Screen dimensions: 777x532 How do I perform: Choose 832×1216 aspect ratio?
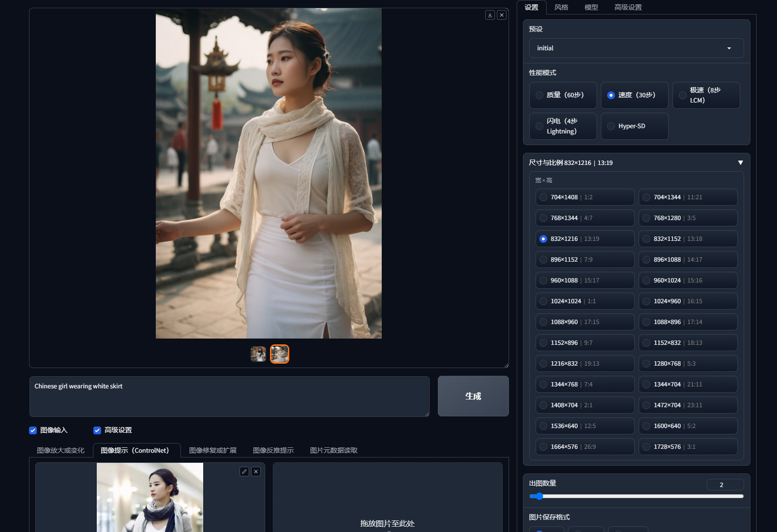(585, 239)
